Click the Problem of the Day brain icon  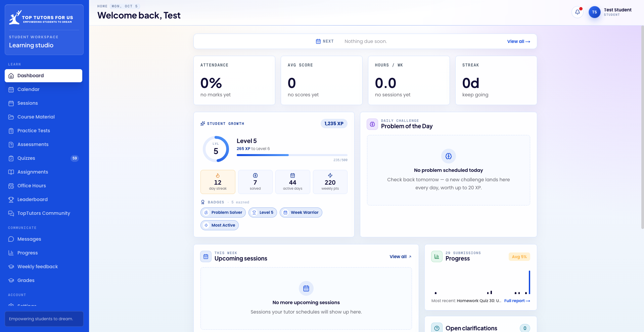click(372, 124)
